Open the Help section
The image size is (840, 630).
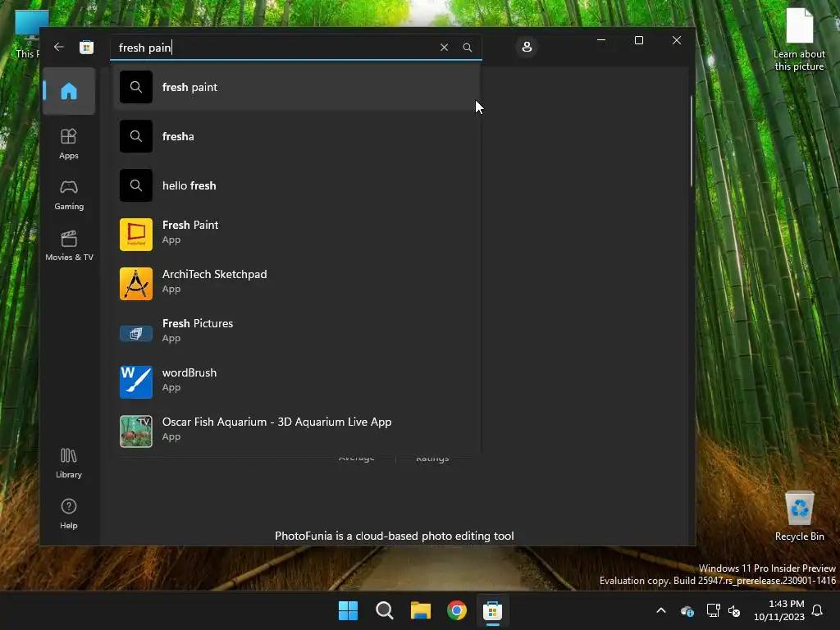click(69, 514)
